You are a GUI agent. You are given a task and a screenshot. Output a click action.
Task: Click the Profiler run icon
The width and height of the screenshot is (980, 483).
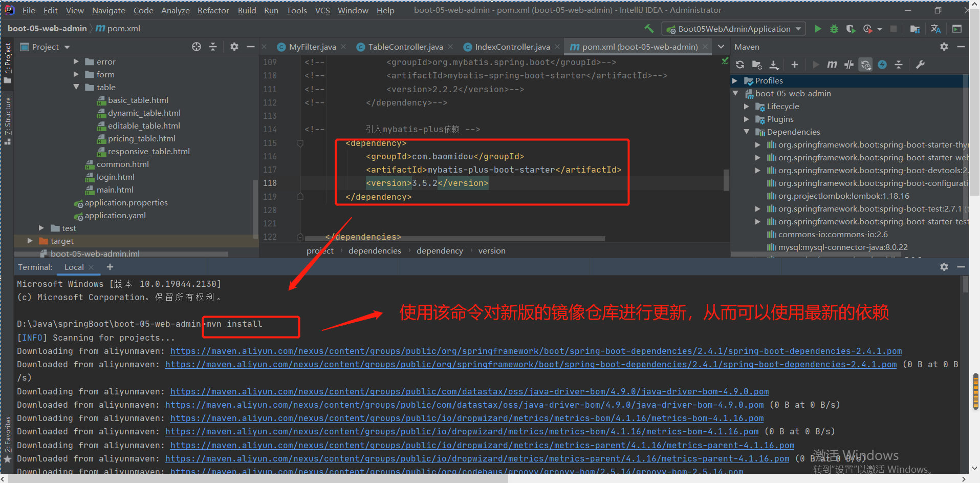868,29
